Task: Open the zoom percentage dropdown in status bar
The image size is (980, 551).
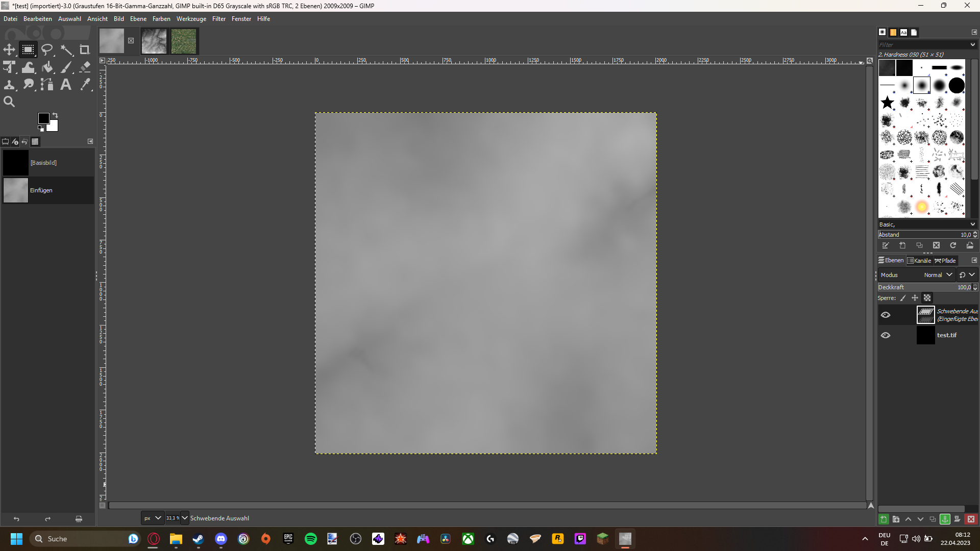Action: tap(184, 518)
